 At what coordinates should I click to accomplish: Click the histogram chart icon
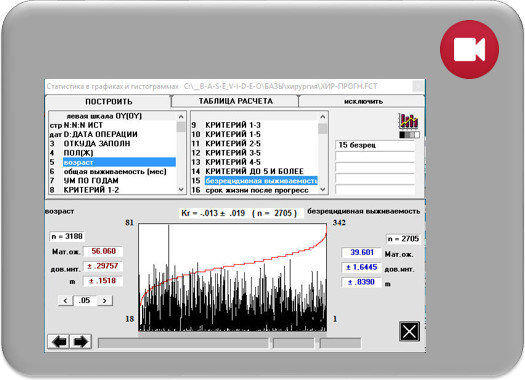coord(408,121)
